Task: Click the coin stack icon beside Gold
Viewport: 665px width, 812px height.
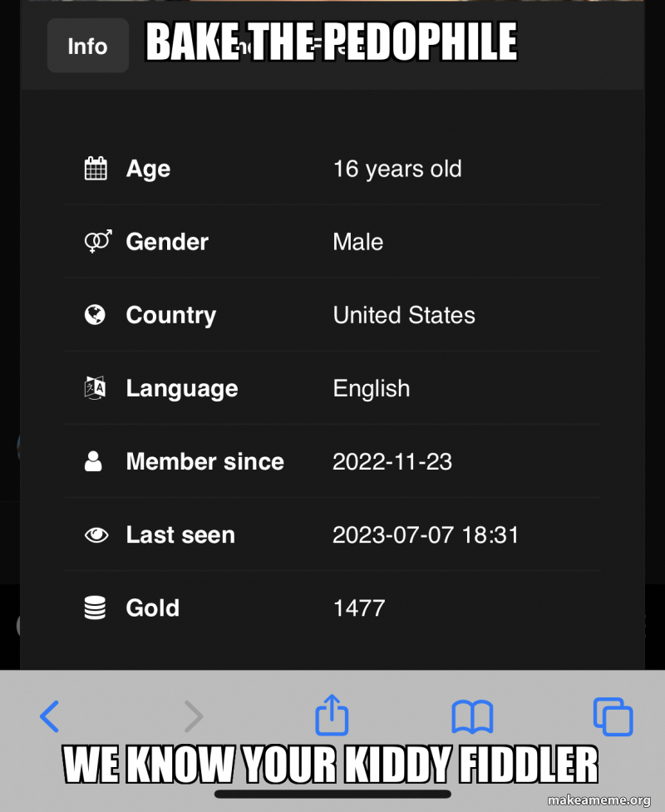Action: coord(96,608)
